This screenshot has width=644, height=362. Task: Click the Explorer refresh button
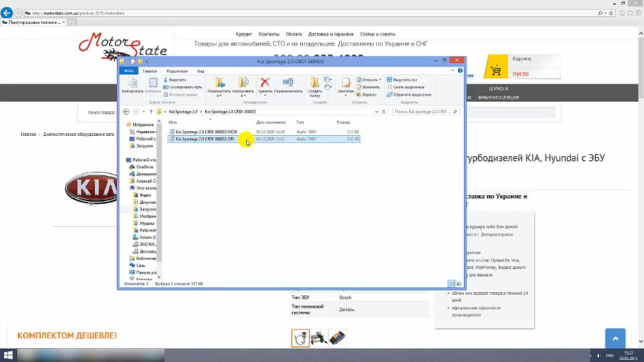(x=383, y=111)
